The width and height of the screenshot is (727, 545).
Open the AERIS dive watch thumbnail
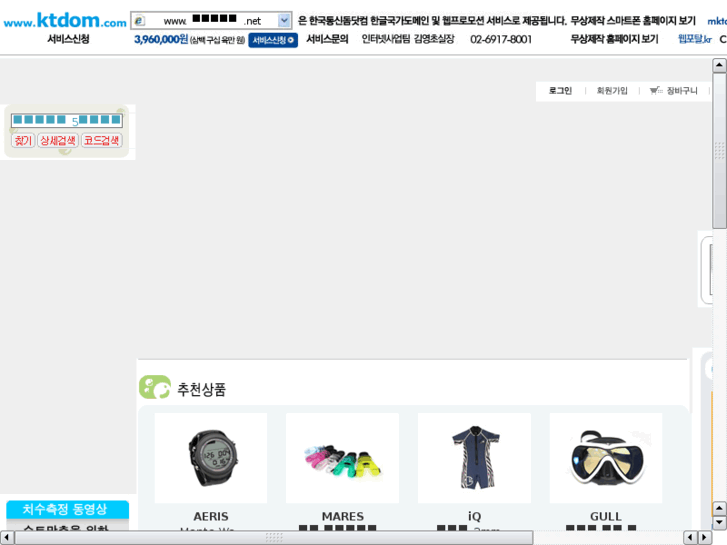(211, 458)
